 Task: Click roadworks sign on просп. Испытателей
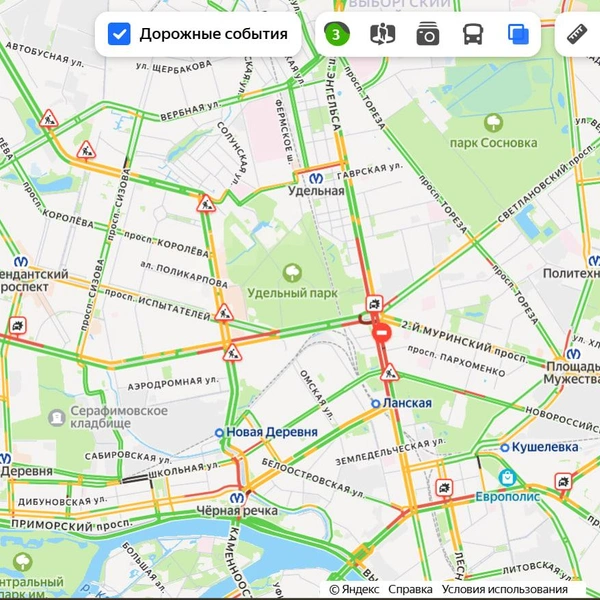point(224,313)
